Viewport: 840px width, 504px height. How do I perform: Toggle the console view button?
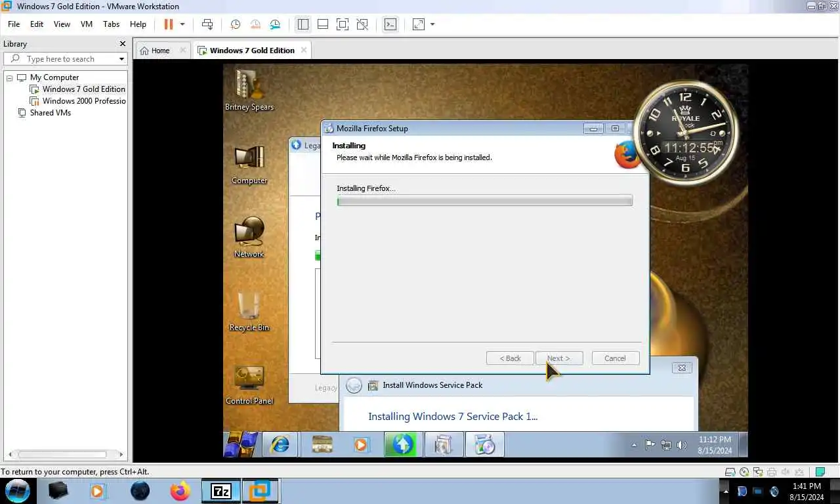click(x=390, y=24)
